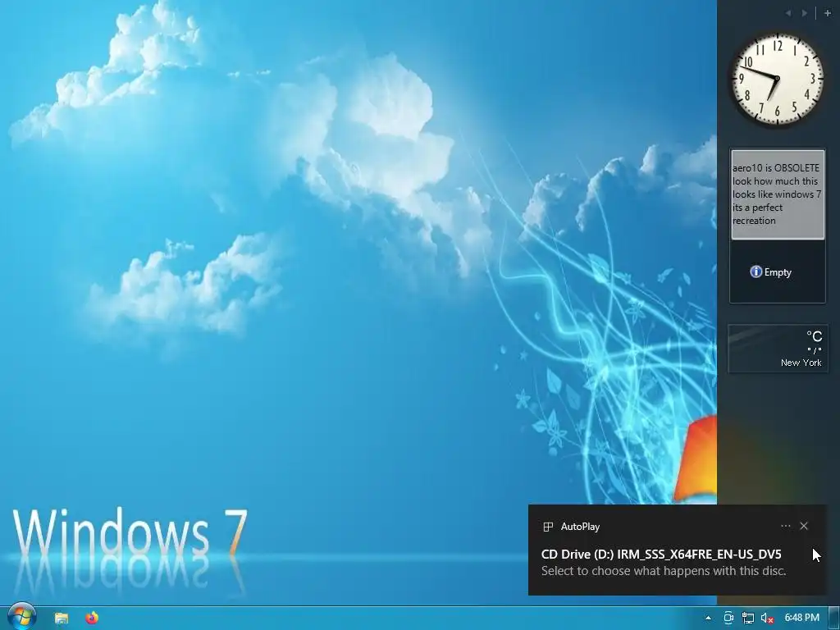Click the Meet Now camera tray icon
Image resolution: width=840 pixels, height=630 pixels.
click(x=728, y=618)
